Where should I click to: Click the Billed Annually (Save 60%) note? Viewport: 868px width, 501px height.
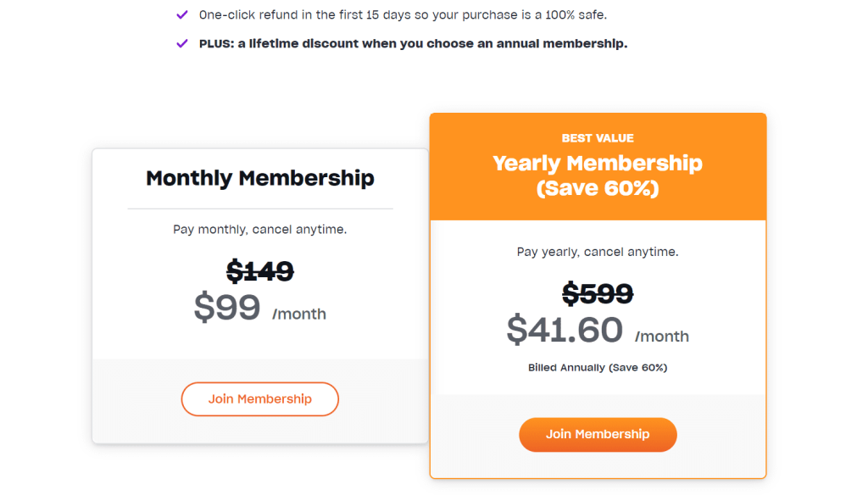pos(598,368)
